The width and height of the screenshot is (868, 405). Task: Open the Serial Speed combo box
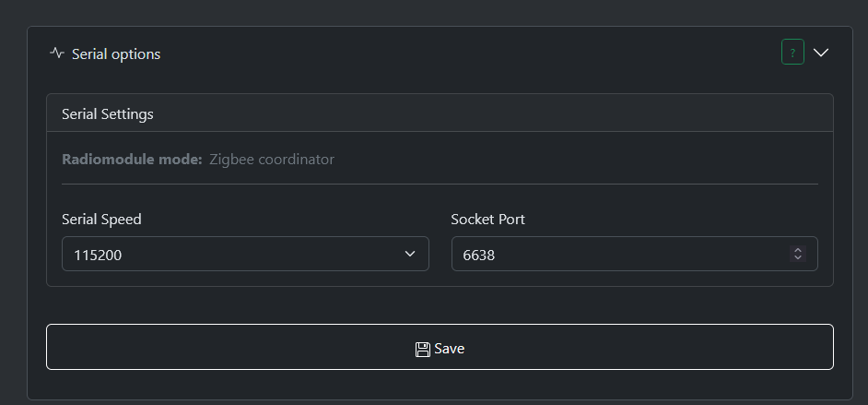pyautogui.click(x=245, y=254)
